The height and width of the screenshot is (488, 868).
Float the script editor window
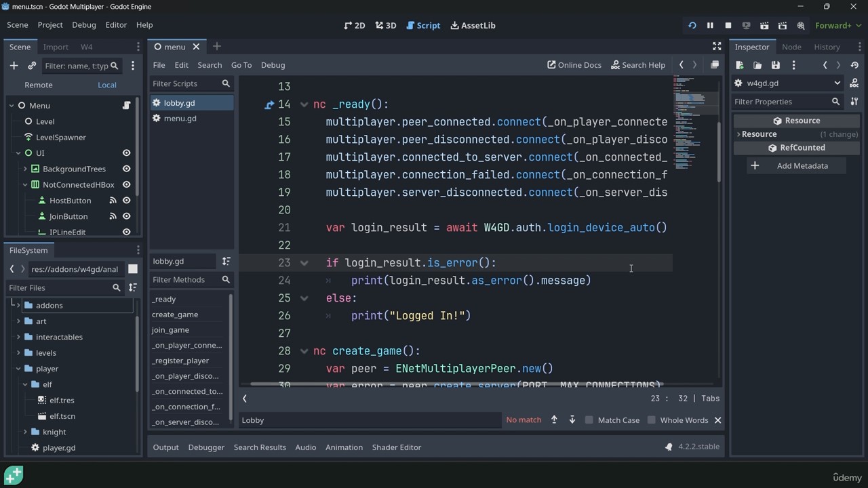pyautogui.click(x=714, y=65)
